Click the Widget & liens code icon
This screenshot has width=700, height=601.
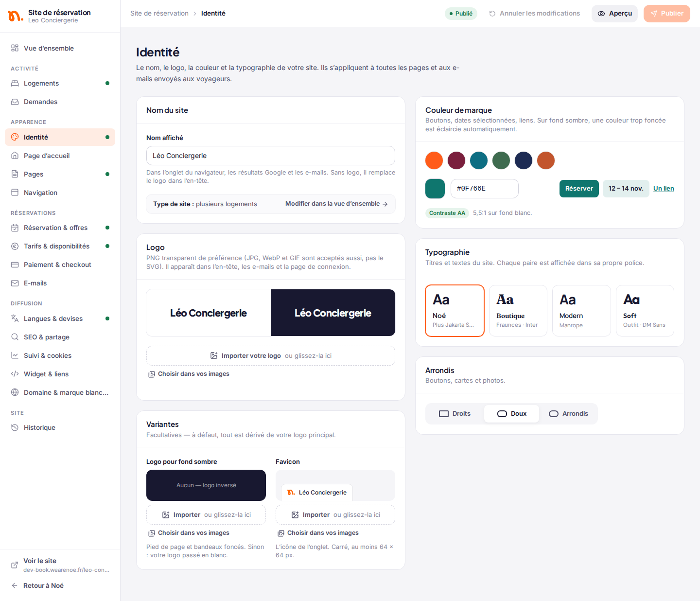(15, 374)
